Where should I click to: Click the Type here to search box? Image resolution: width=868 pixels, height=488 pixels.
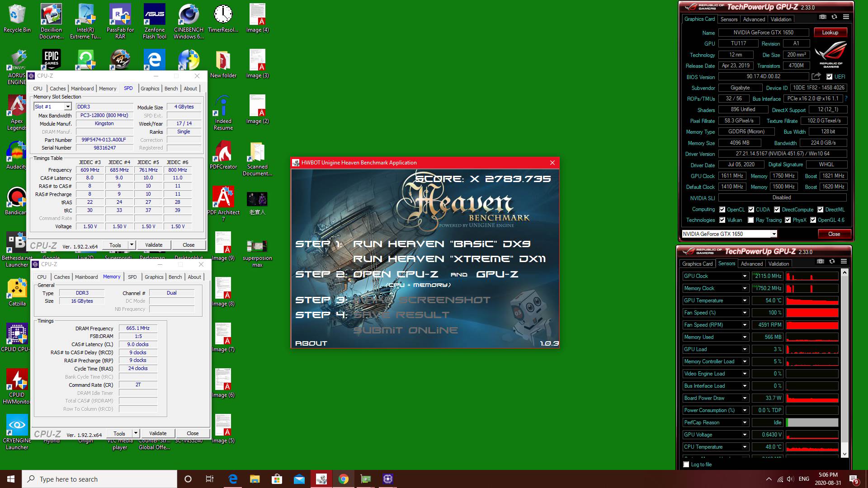99,479
